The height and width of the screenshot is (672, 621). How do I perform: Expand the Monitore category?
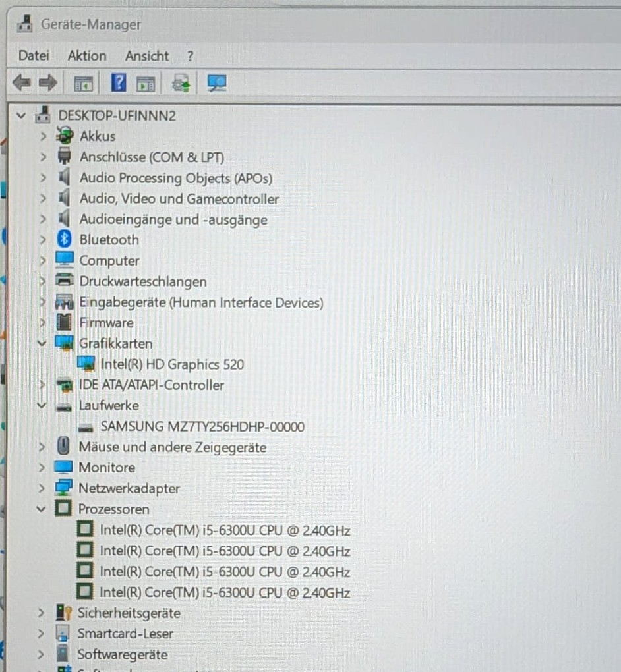tap(42, 467)
